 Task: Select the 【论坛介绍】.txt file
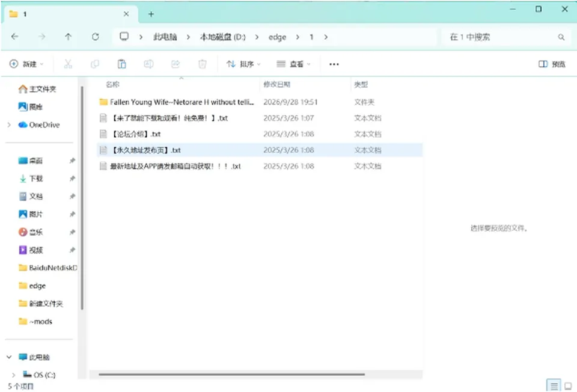260,134
